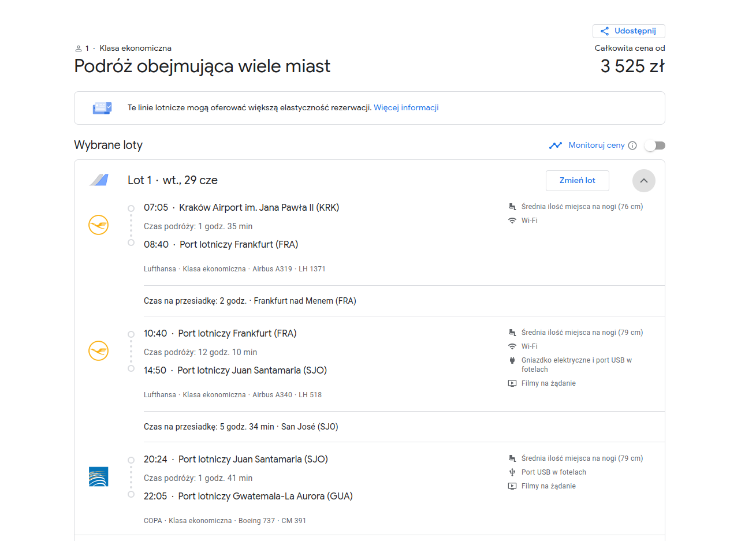This screenshot has height=541, width=756.
Task: Click the 22:05 Gwatemala-La Aurora arrival text
Action: coord(248,497)
